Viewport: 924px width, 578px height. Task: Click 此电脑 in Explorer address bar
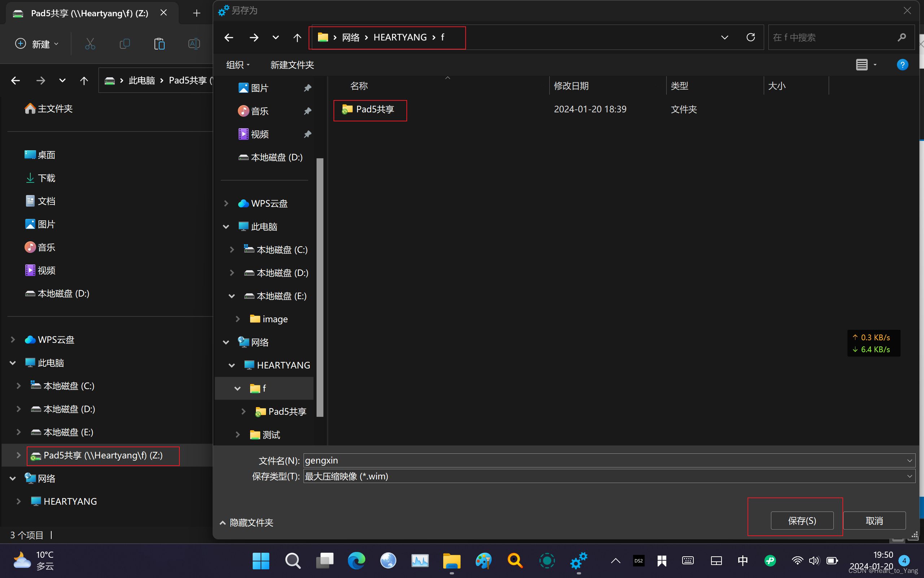pos(141,80)
